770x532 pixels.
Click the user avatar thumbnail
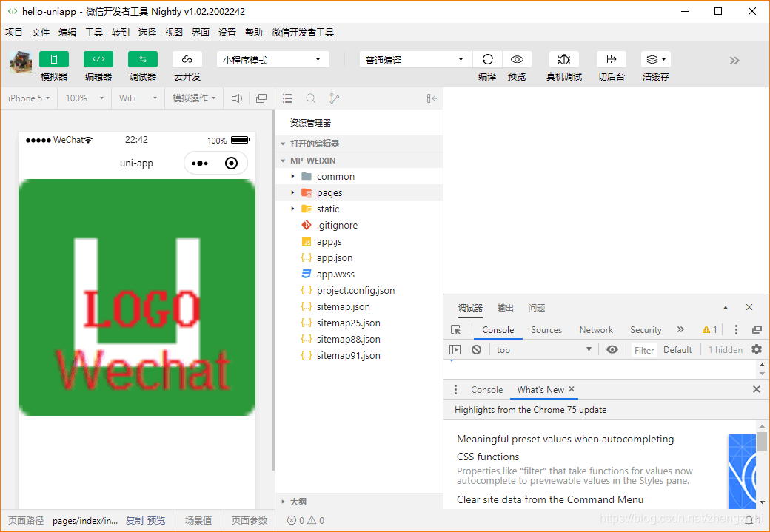click(21, 62)
